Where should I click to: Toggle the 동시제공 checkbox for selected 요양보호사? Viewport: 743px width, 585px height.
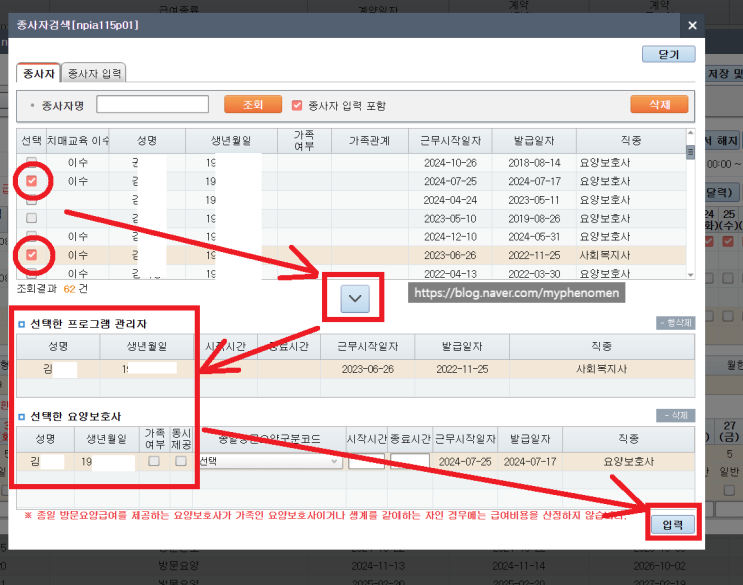tap(181, 461)
